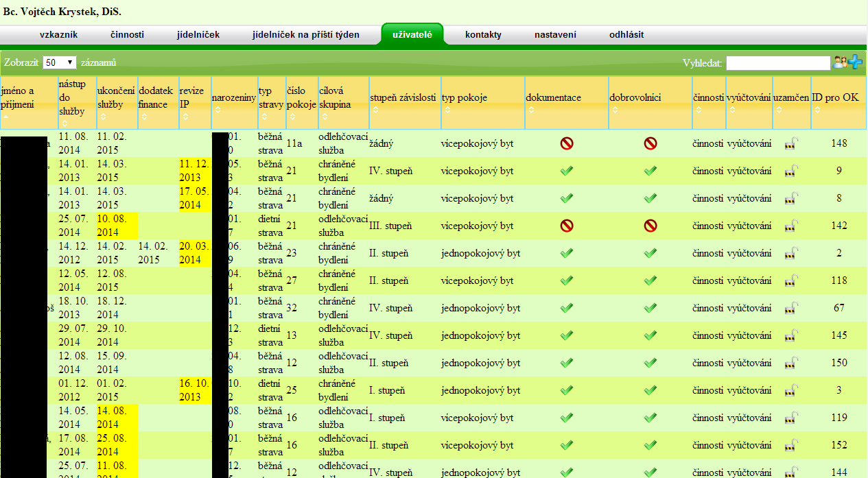Click green dokumentace checkmark in row ID 8
The image size is (868, 478).
567,198
